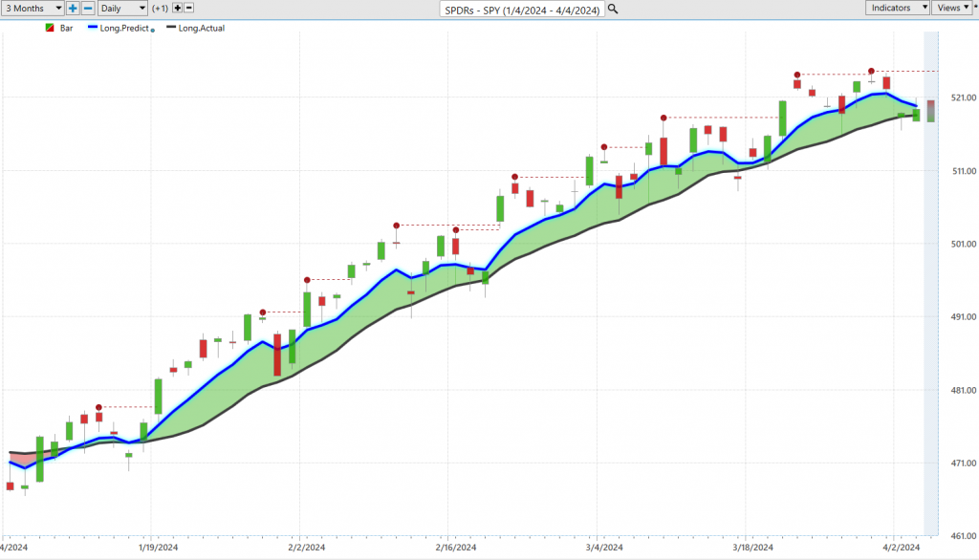Click the SPDRs - SPY symbol field
Screen dimensions: 979x560
pos(521,9)
